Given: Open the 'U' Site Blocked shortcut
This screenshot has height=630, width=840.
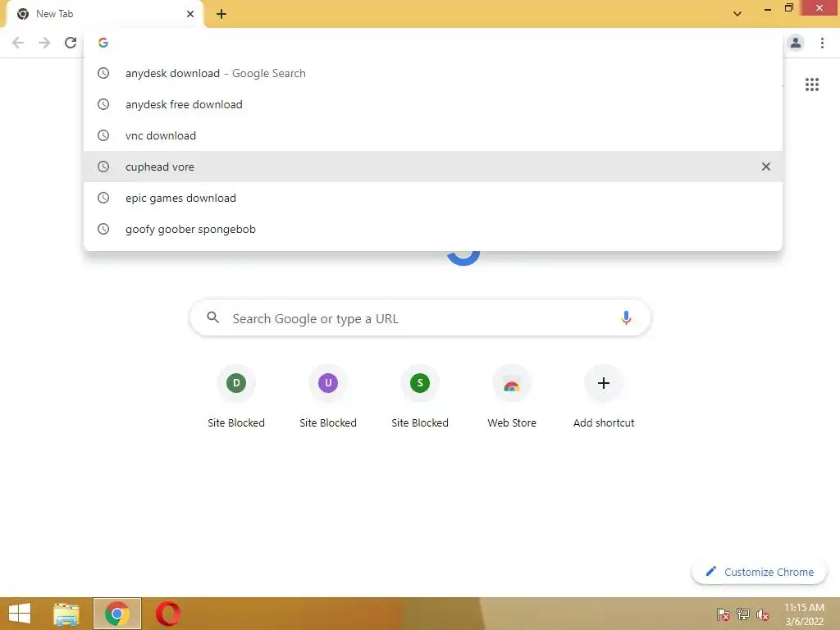Looking at the screenshot, I should coord(328,396).
